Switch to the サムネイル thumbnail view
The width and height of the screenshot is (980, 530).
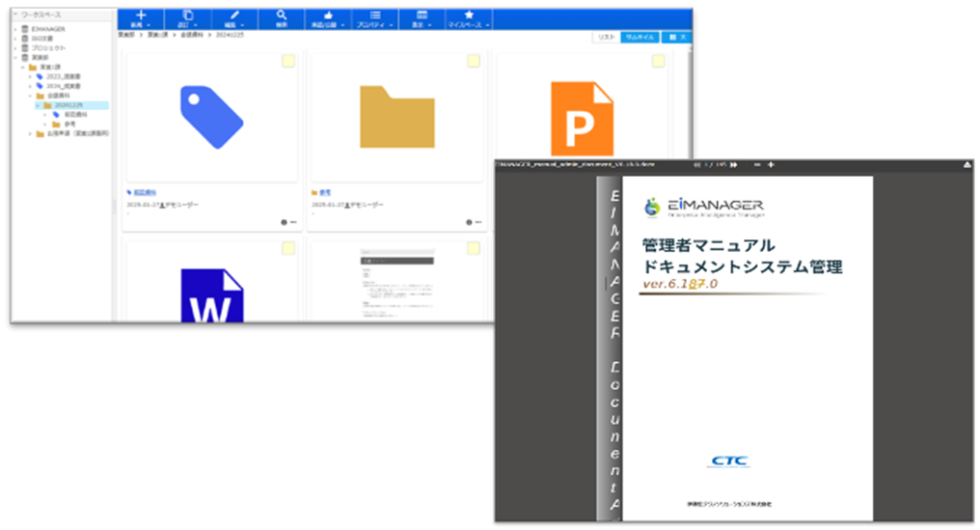[x=640, y=38]
